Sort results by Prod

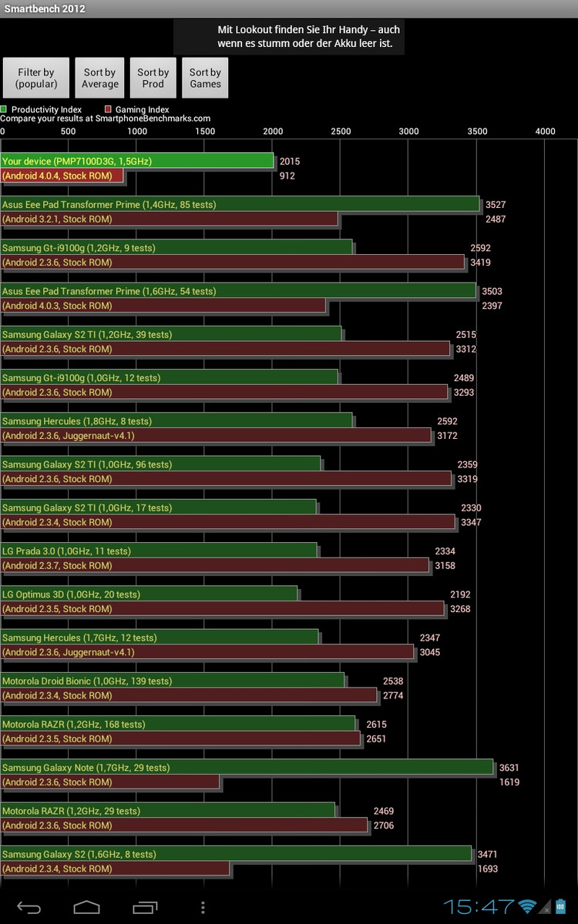click(153, 78)
